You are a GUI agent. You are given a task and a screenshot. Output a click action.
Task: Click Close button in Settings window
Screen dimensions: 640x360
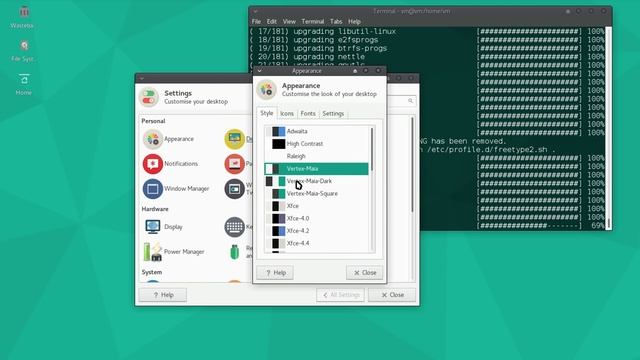(x=392, y=295)
